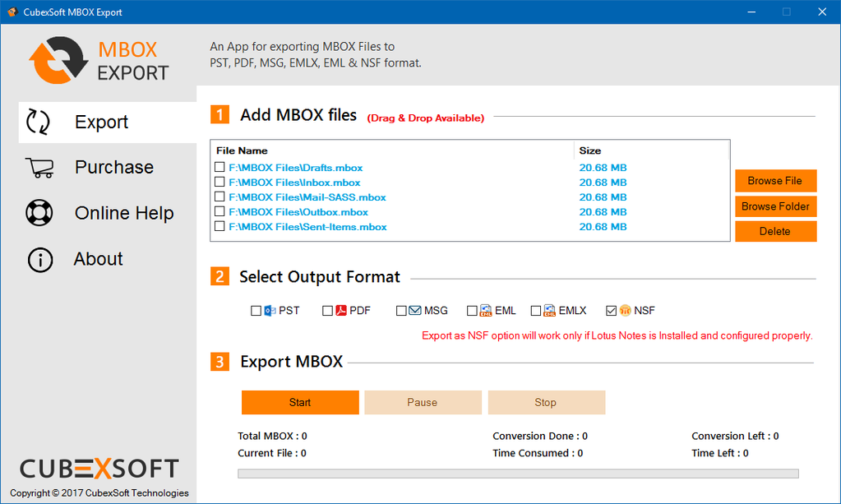Click the 20.68 MB size of Drafts.mbox

tap(603, 167)
